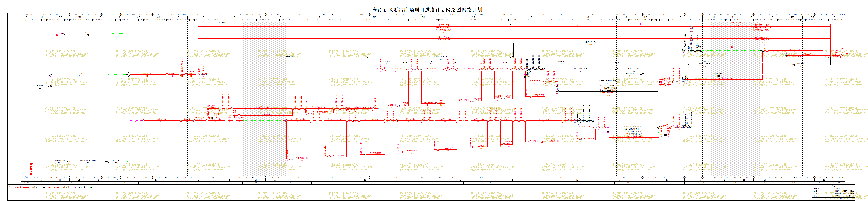The image size is (868, 201).
Task: Select the 临时设施及施工道路 activity label
Action: pyautogui.click(x=88, y=161)
